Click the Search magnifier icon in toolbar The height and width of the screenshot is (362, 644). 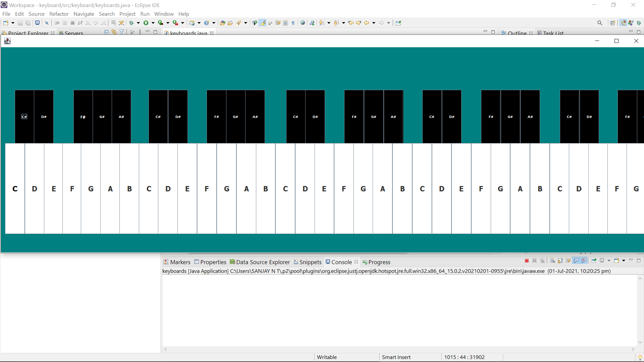[x=600, y=23]
